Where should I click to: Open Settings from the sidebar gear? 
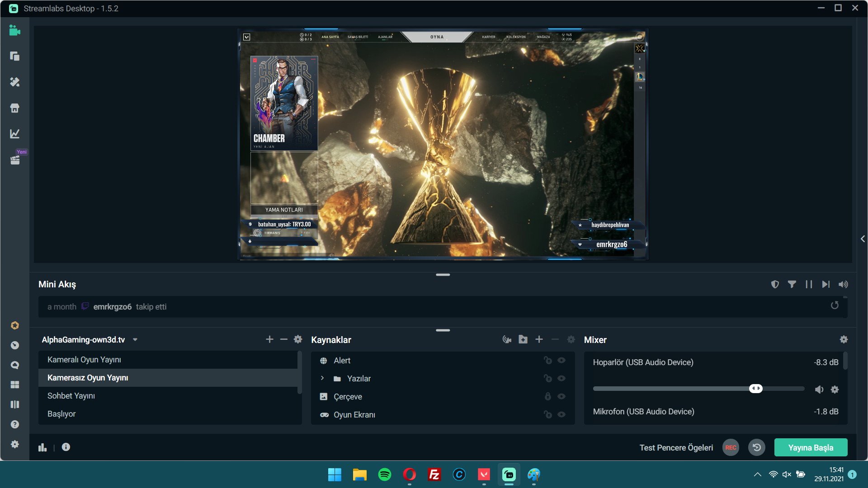click(x=15, y=444)
